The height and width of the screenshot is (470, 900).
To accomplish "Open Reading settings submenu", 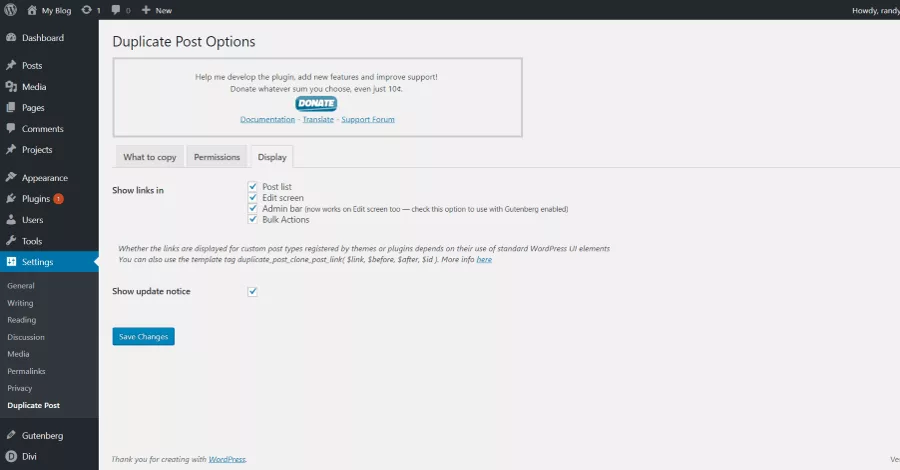I will (21, 320).
